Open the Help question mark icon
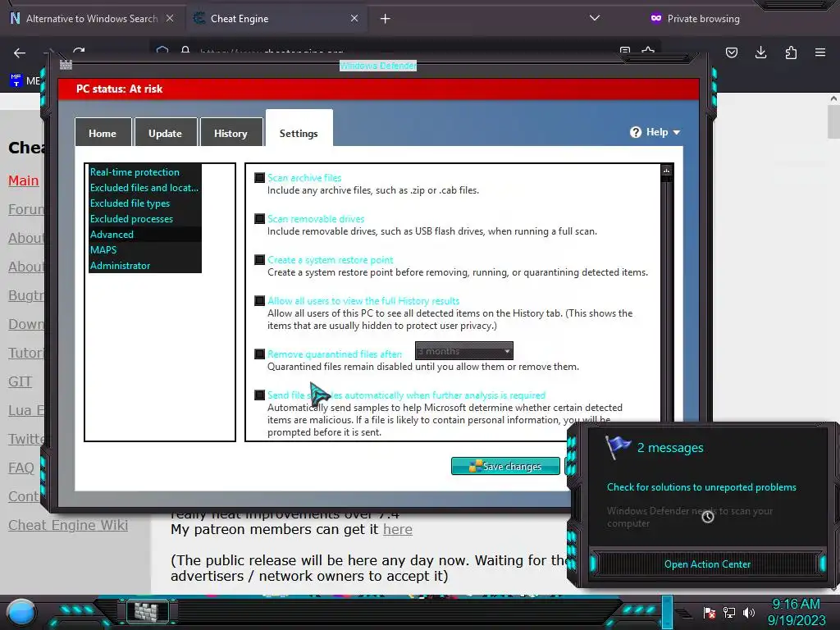Image resolution: width=840 pixels, height=630 pixels. pyautogui.click(x=636, y=132)
